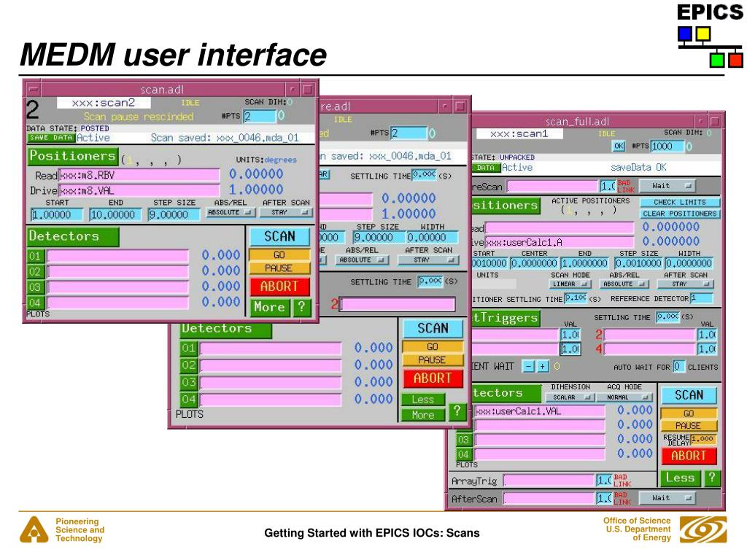Open LINEAR scan mode dropdown in scan_full.adl
Image resolution: width=747 pixels, height=560 pixels.
point(570,284)
